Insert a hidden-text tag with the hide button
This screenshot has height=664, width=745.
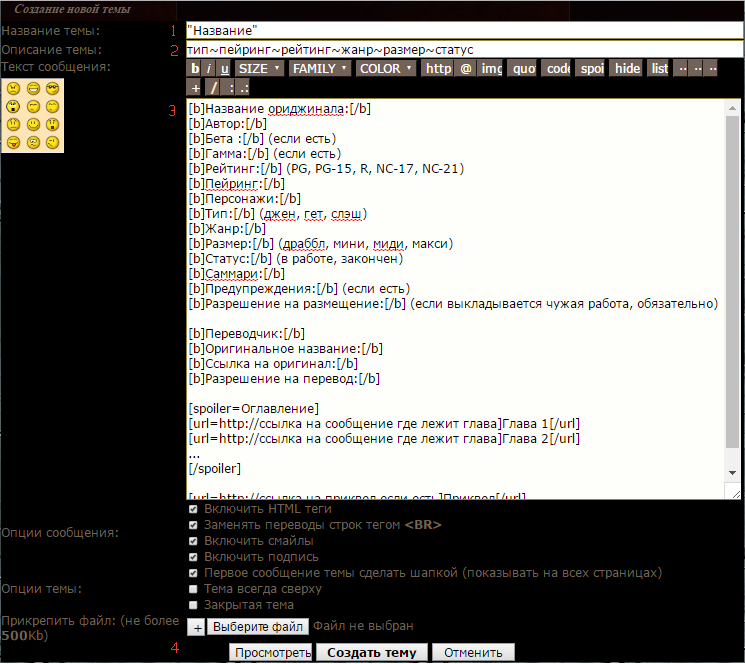point(627,69)
